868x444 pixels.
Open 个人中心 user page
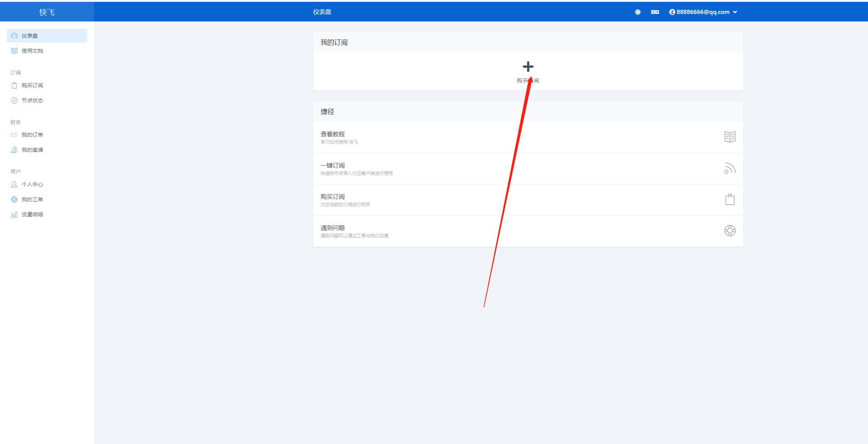click(x=32, y=184)
